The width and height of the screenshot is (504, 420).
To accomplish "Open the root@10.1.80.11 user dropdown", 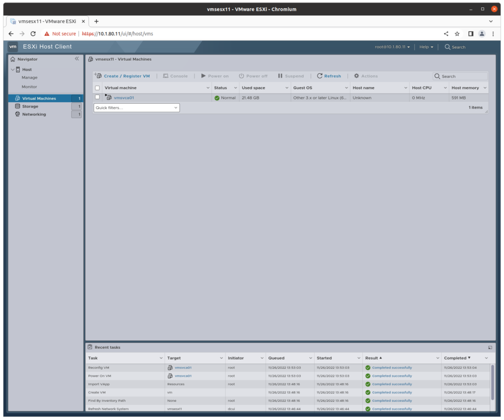I will point(392,47).
